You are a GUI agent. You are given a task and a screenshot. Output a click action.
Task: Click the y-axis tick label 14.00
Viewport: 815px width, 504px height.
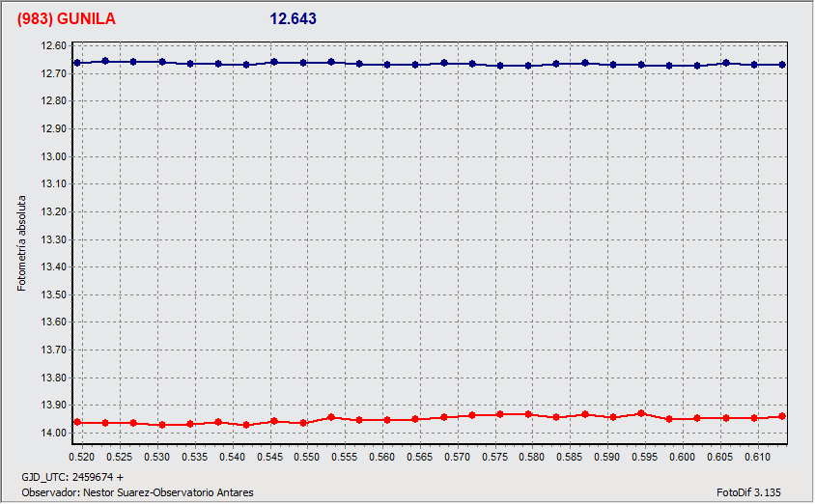pos(53,433)
